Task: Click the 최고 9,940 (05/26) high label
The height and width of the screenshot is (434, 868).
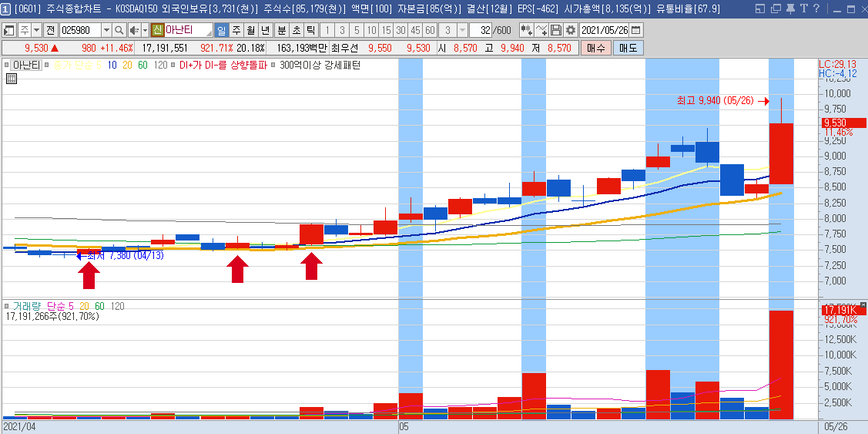Action: (x=715, y=101)
